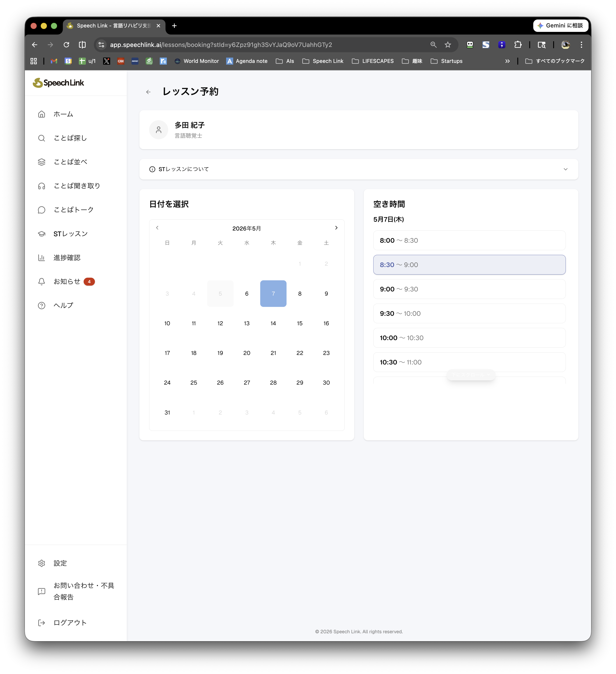Select May 8 on the calendar
Image resolution: width=616 pixels, height=674 pixels.
point(300,294)
